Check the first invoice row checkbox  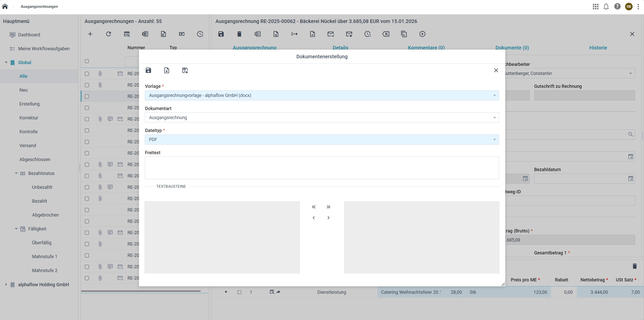pos(87,74)
